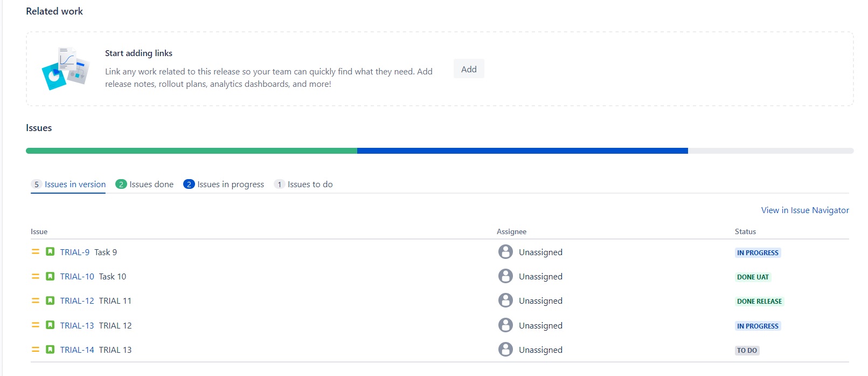Viewport: 868px width, 376px height.
Task: Open issue TRIAL-12 link
Action: click(x=77, y=301)
